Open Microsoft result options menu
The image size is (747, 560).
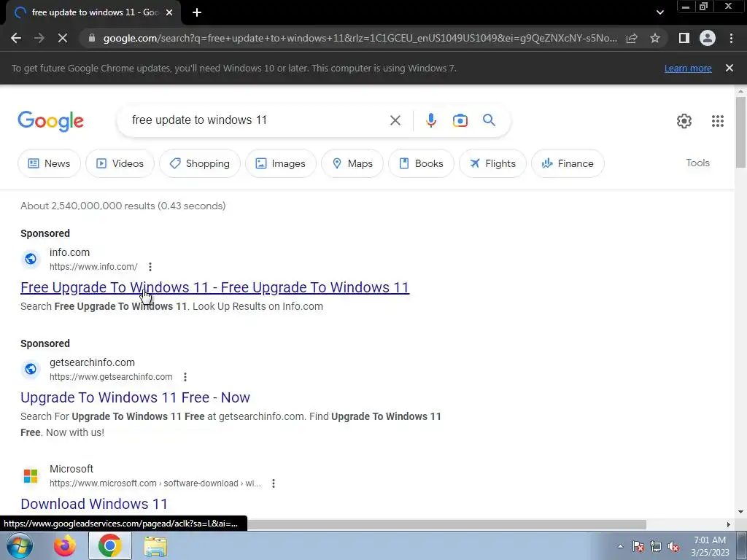point(274,483)
